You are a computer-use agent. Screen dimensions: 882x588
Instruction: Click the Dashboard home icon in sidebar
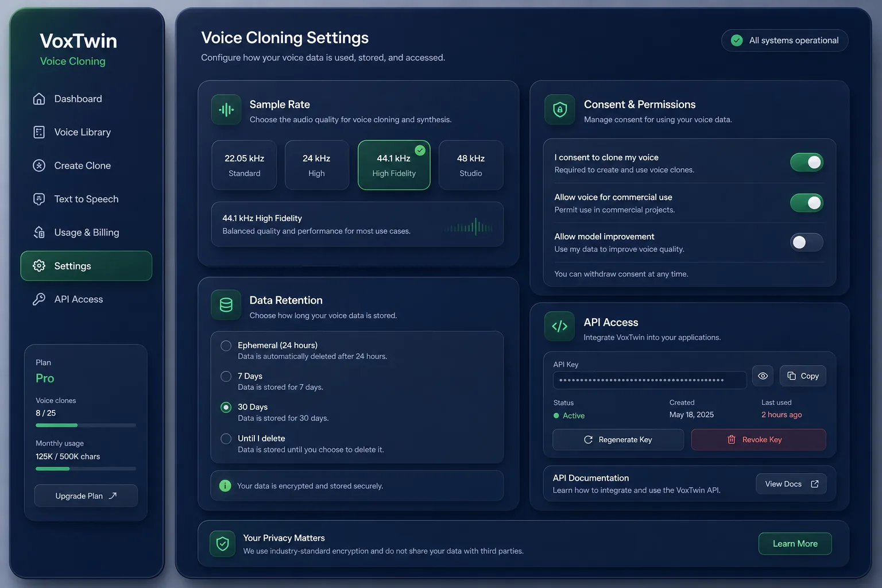39,99
